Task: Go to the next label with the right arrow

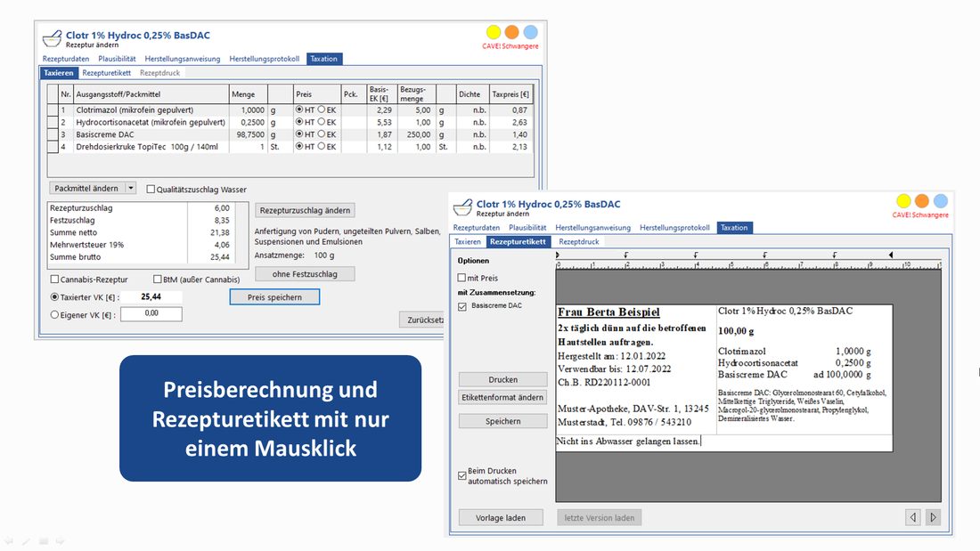Action: click(x=933, y=517)
